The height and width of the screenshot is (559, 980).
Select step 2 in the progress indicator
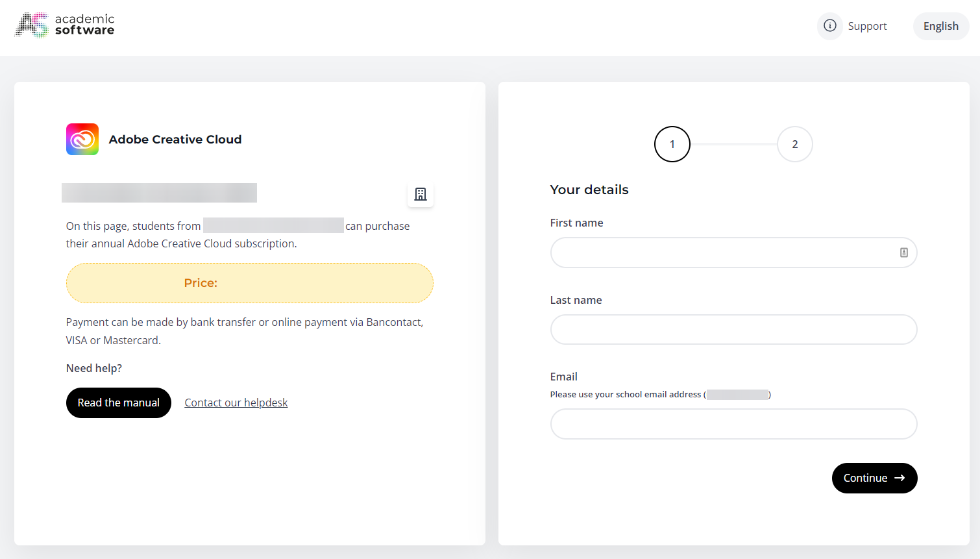(x=795, y=144)
